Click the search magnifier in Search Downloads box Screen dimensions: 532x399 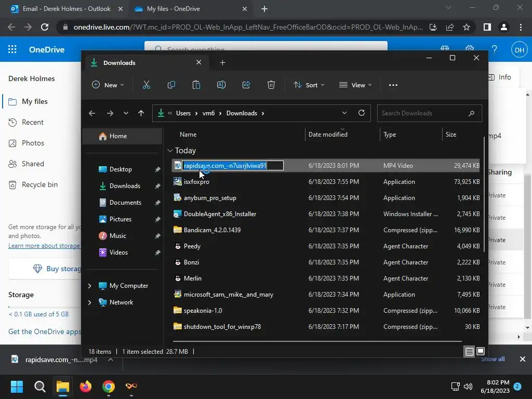point(471,113)
